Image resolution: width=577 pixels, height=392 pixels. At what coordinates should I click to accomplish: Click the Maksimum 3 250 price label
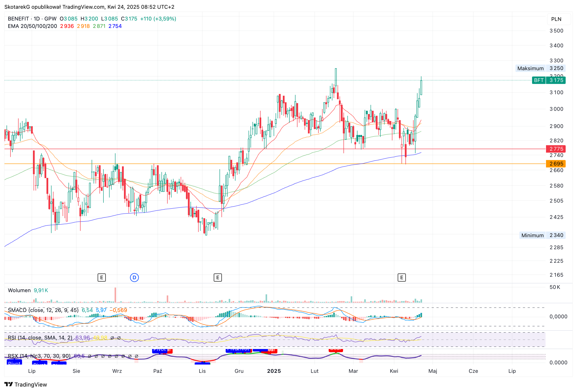(x=540, y=68)
